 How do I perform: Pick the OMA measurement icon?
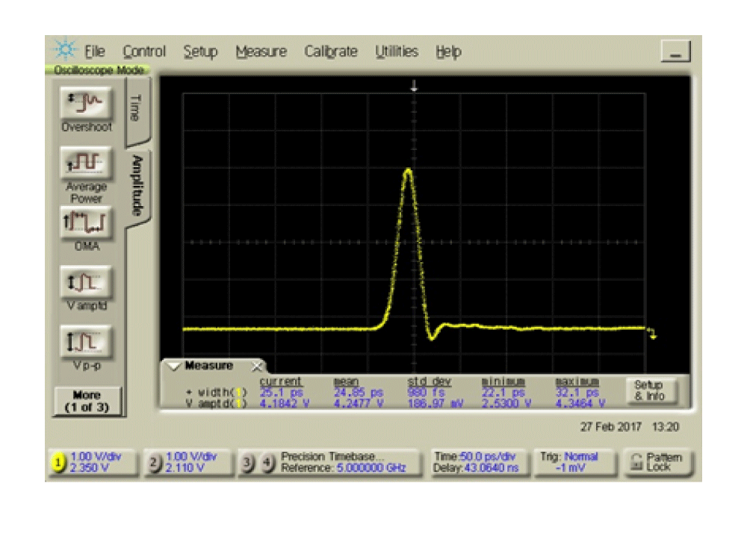pyautogui.click(x=86, y=223)
